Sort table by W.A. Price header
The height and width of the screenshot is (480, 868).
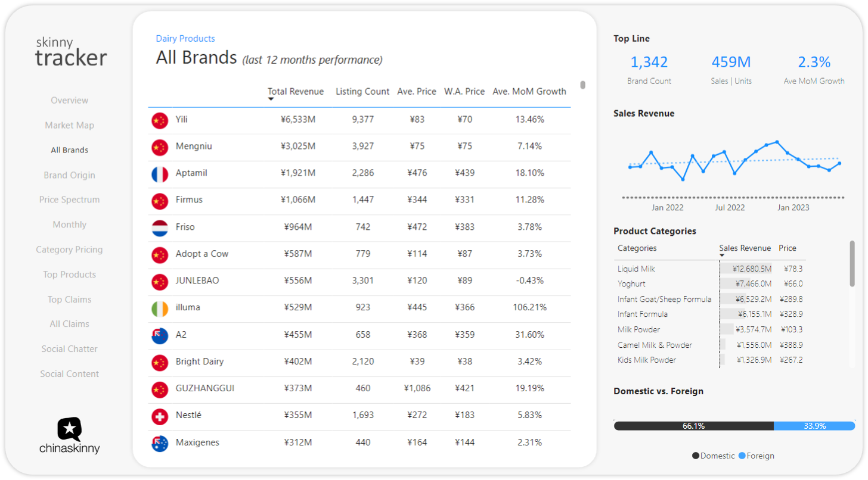464,92
